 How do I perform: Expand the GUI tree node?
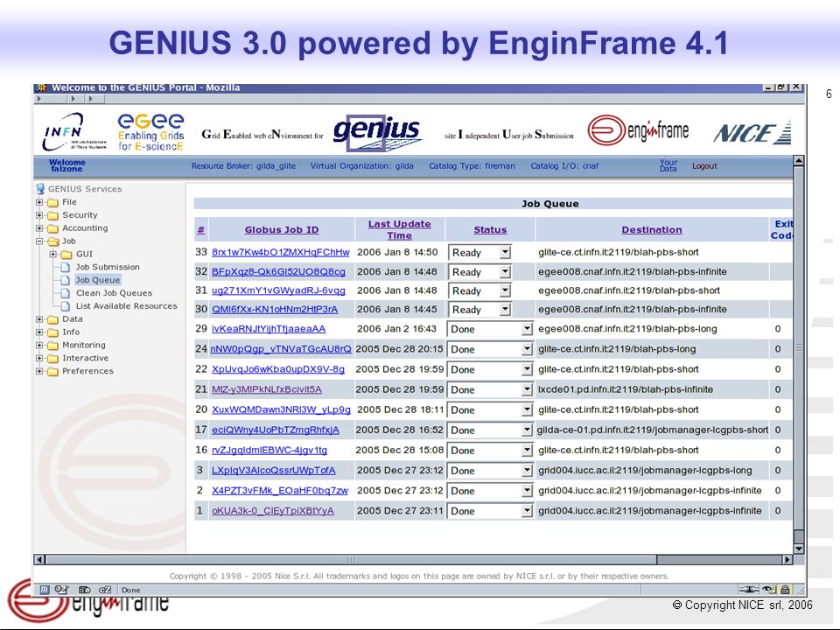[52, 254]
